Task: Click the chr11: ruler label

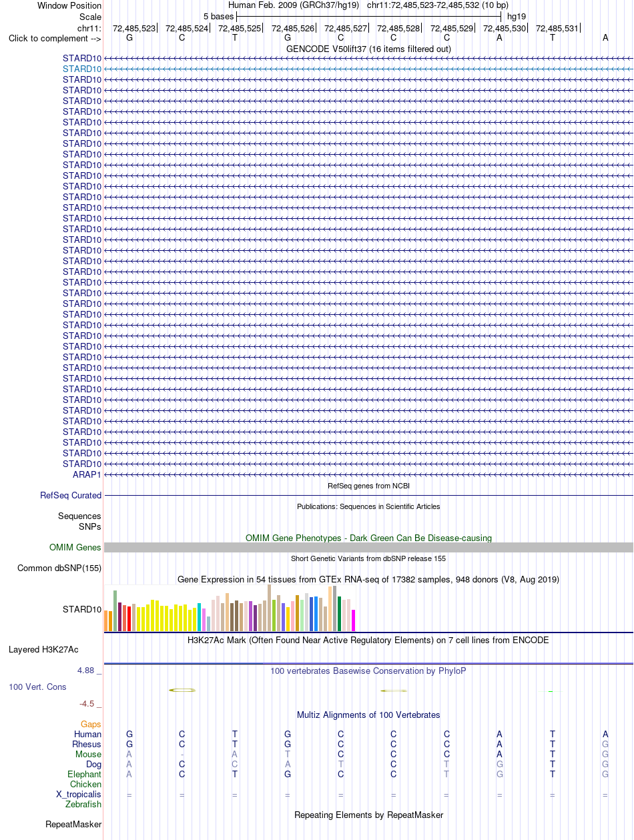Action: 89,28
